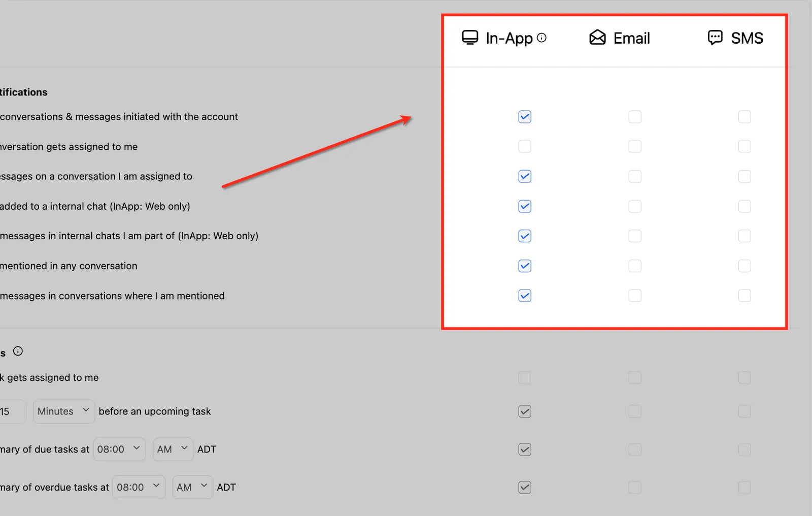Click the 15 reminder number field
Image resolution: width=812 pixels, height=516 pixels.
tap(11, 411)
